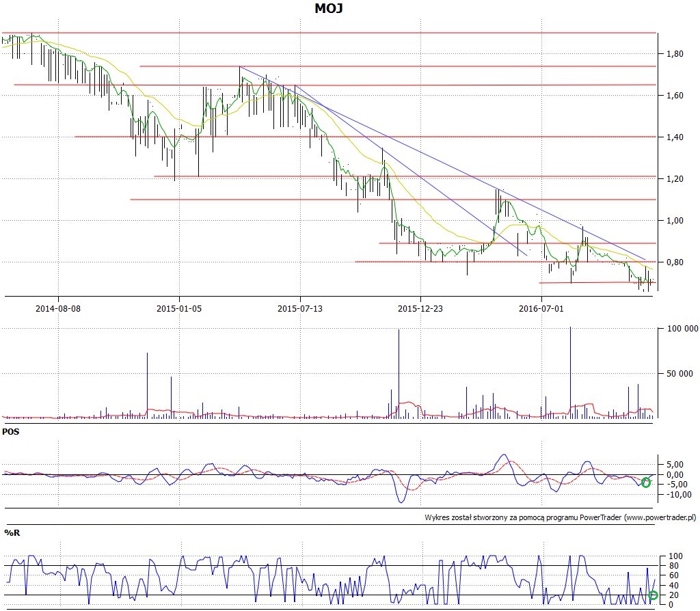Click the 1,40 price axis label

point(675,137)
